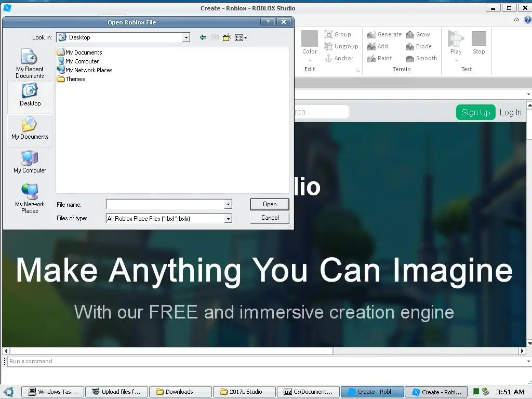The width and height of the screenshot is (532, 399).
Task: Expand the Look in Desktop dropdown
Action: tap(186, 37)
